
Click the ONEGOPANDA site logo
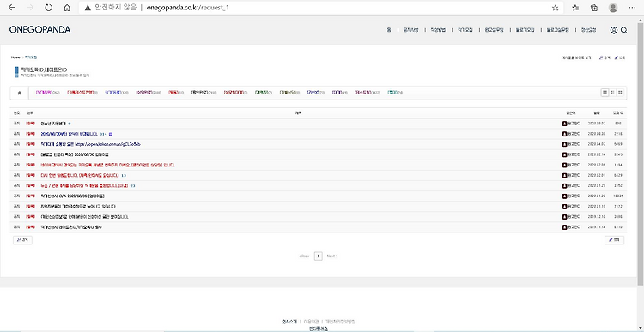pyautogui.click(x=39, y=29)
